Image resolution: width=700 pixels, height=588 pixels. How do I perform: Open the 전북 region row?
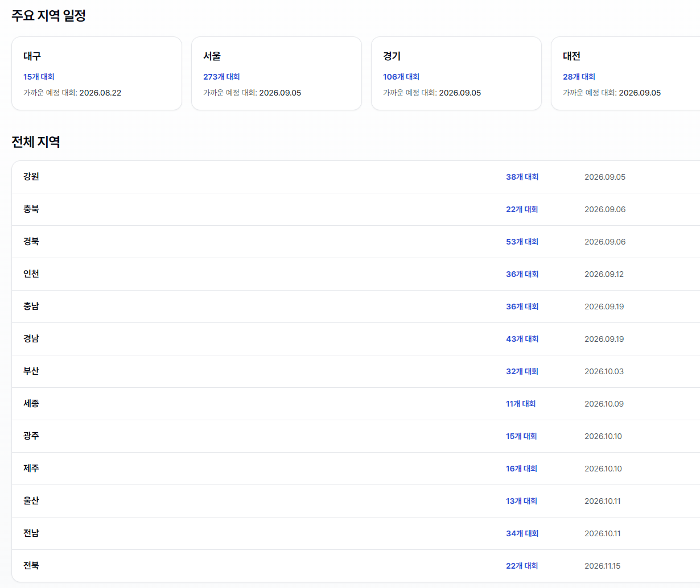coord(356,566)
